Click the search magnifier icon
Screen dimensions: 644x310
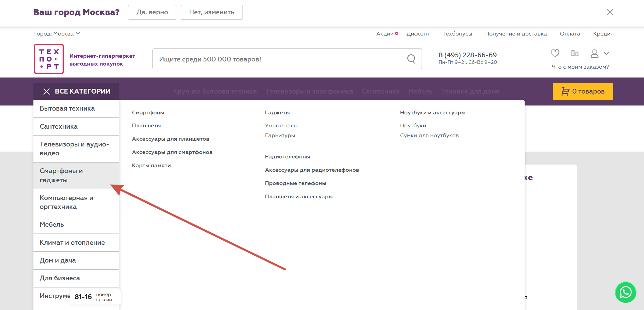pyautogui.click(x=411, y=59)
